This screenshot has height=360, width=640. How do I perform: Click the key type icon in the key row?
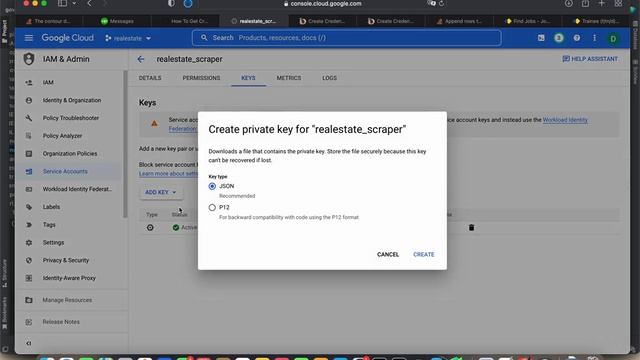click(x=150, y=227)
